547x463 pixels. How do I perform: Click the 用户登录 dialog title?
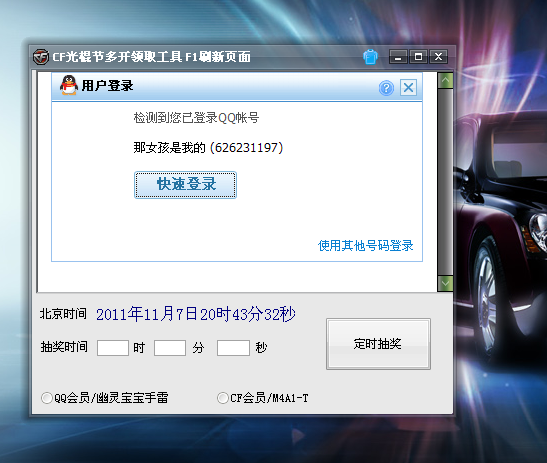[x=107, y=85]
